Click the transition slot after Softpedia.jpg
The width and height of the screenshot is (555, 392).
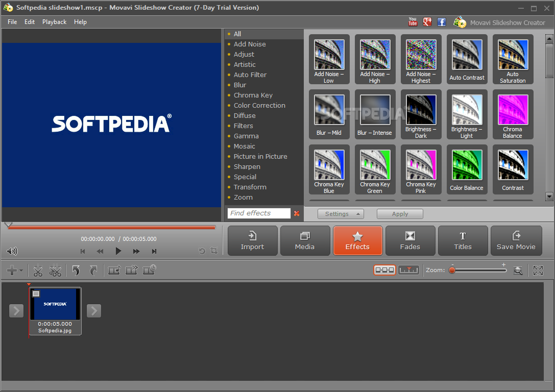click(x=94, y=311)
